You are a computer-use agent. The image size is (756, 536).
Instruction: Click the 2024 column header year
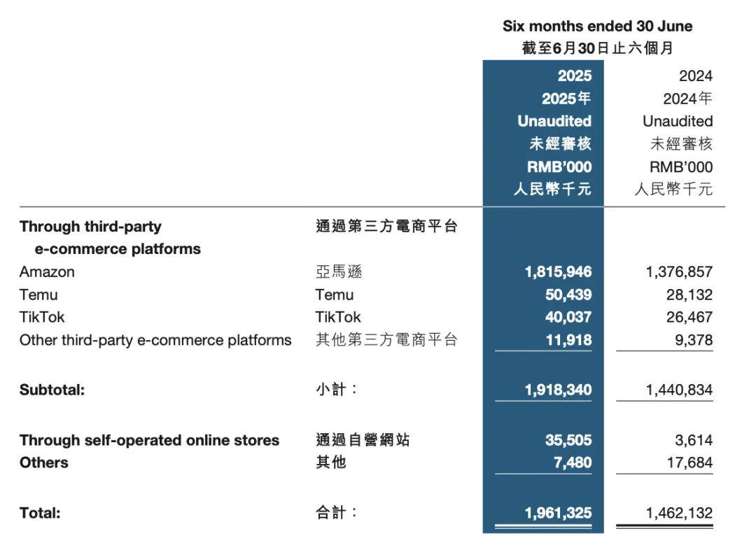coord(696,76)
